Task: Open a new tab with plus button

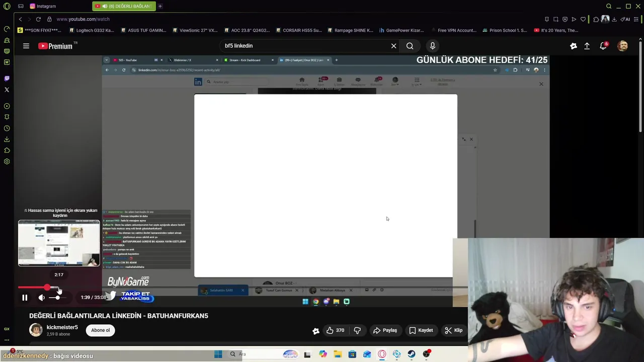Action: (160, 6)
